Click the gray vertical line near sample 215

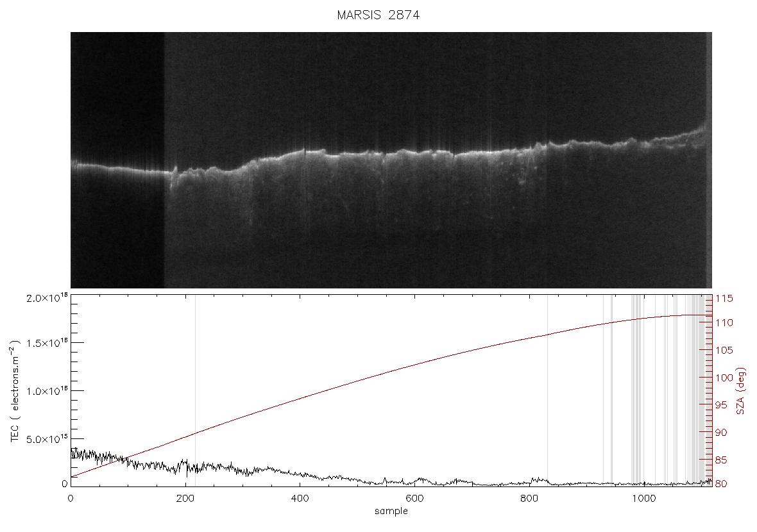point(195,390)
